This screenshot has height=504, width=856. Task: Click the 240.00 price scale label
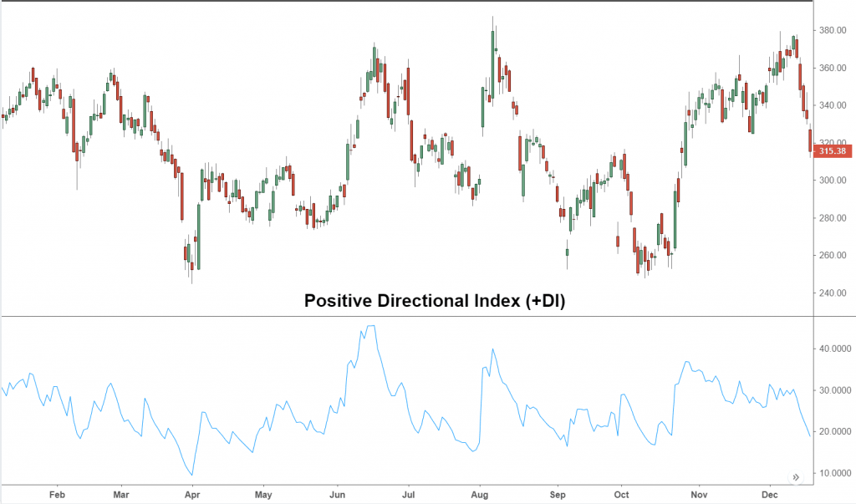pos(833,293)
